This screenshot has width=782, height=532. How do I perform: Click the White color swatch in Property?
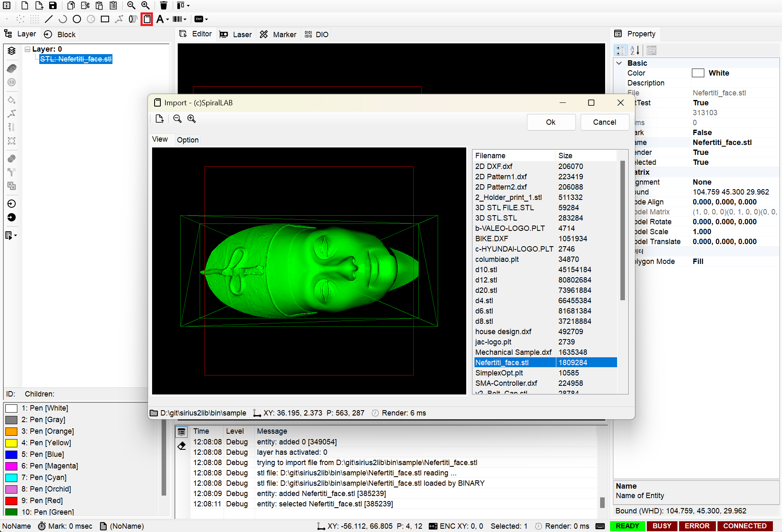point(698,73)
